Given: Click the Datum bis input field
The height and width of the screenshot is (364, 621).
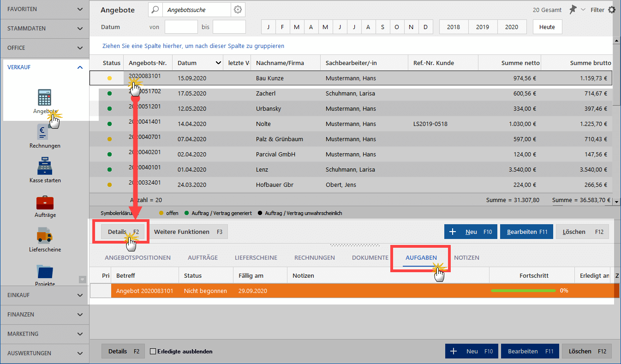Looking at the screenshot, I should coord(229,27).
